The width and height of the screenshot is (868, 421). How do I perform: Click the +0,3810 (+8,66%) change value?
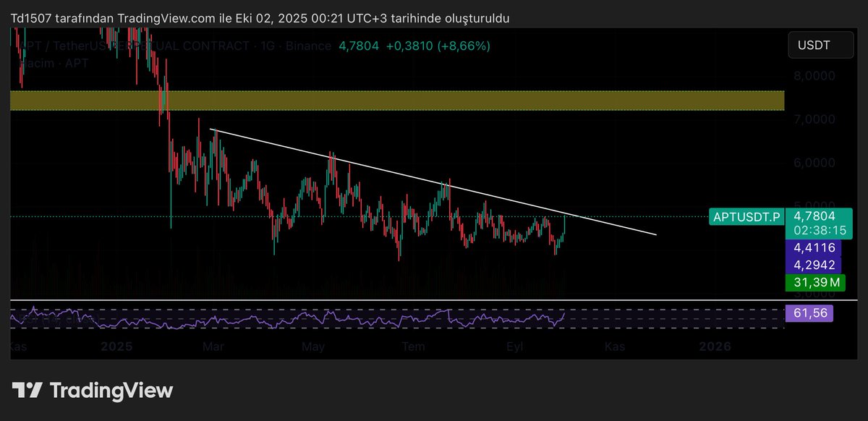pos(438,46)
